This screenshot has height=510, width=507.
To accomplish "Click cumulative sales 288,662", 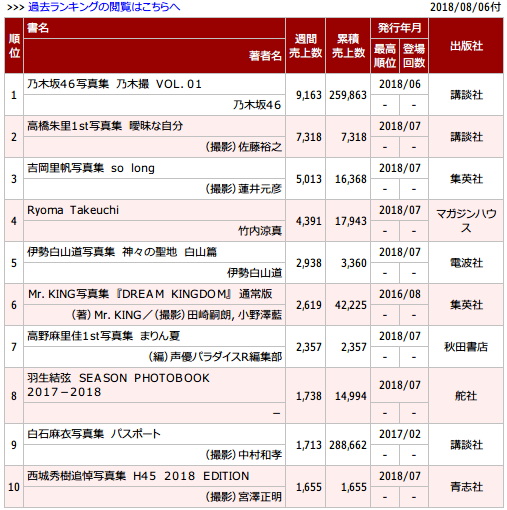I will click(x=348, y=445).
